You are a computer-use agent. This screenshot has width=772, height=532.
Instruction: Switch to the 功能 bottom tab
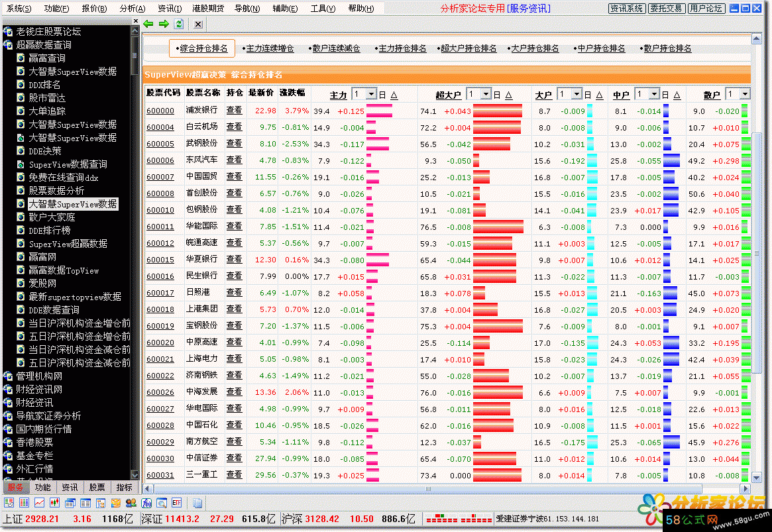[x=42, y=487]
